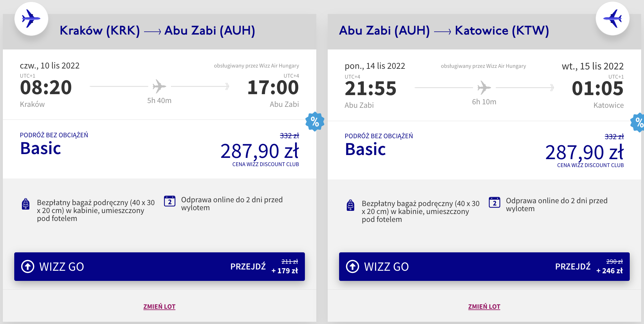Click the 08:20 Kraków departure time

click(x=46, y=87)
